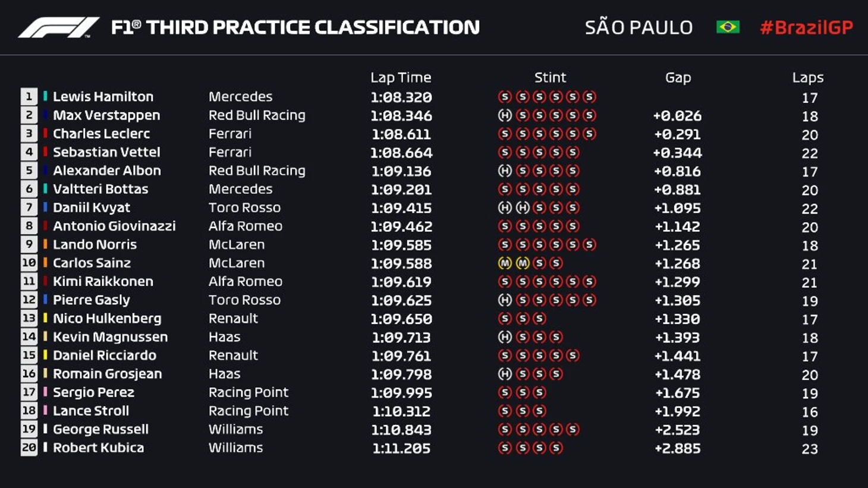
Task: Click the F1 logo
Action: 58,27
